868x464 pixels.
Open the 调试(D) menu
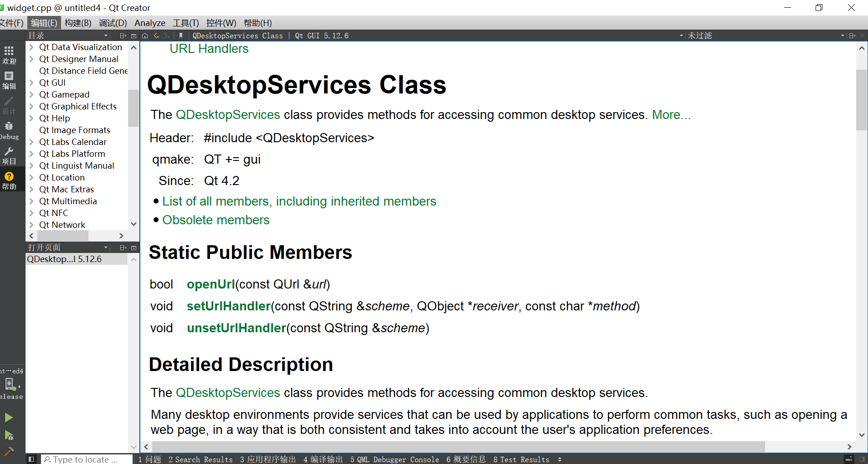coord(113,23)
